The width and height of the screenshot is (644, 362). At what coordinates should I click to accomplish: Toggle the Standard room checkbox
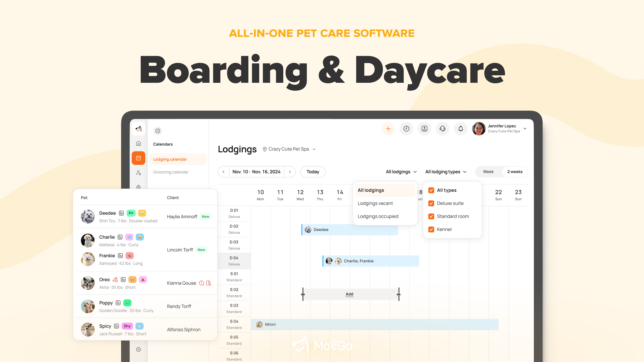click(431, 216)
